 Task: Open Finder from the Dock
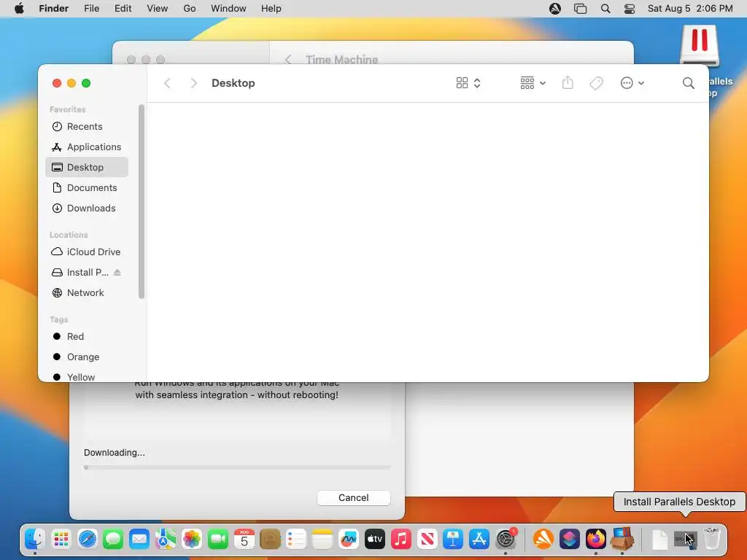click(x=35, y=539)
